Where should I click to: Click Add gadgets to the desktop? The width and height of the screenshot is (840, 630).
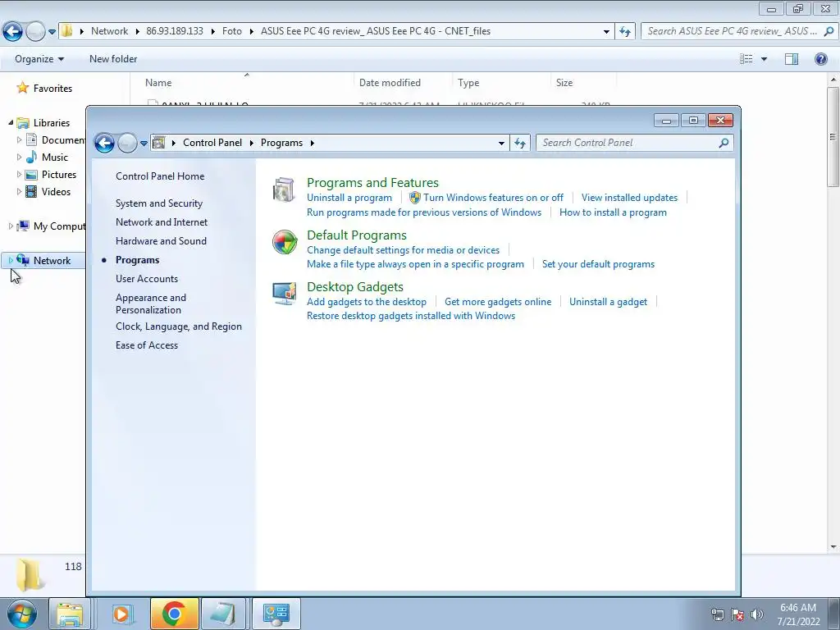(x=367, y=302)
